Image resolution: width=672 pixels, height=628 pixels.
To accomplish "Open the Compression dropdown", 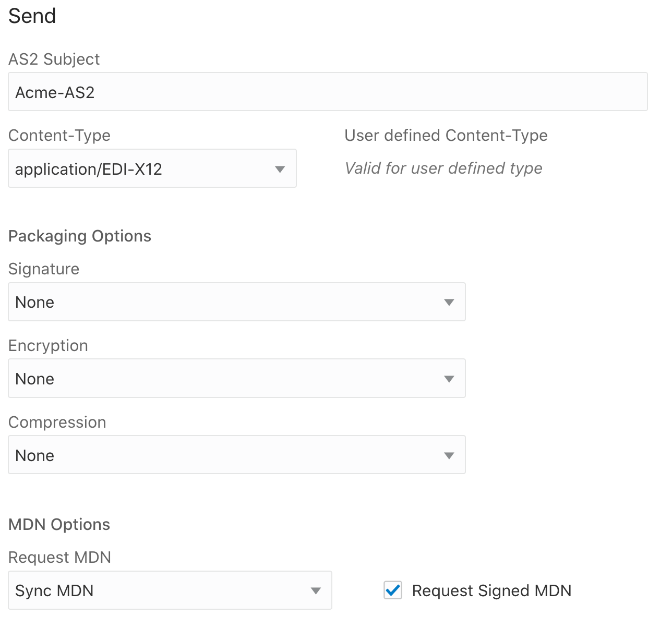I will (x=224, y=455).
